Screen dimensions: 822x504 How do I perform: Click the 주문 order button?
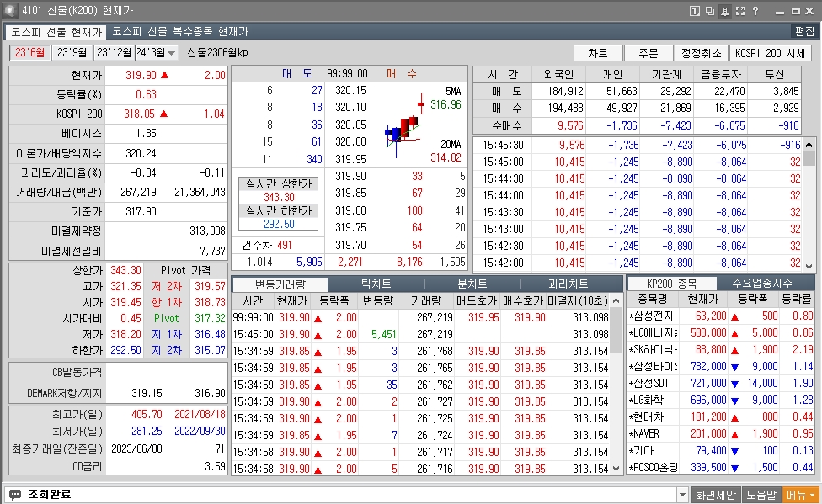tap(649, 50)
